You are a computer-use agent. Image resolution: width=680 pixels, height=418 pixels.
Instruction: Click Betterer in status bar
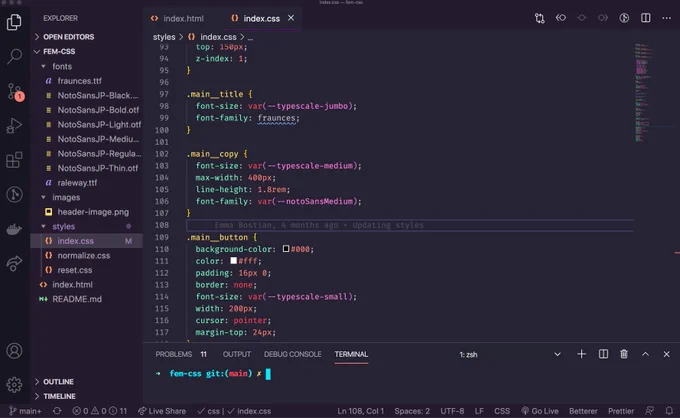point(583,411)
